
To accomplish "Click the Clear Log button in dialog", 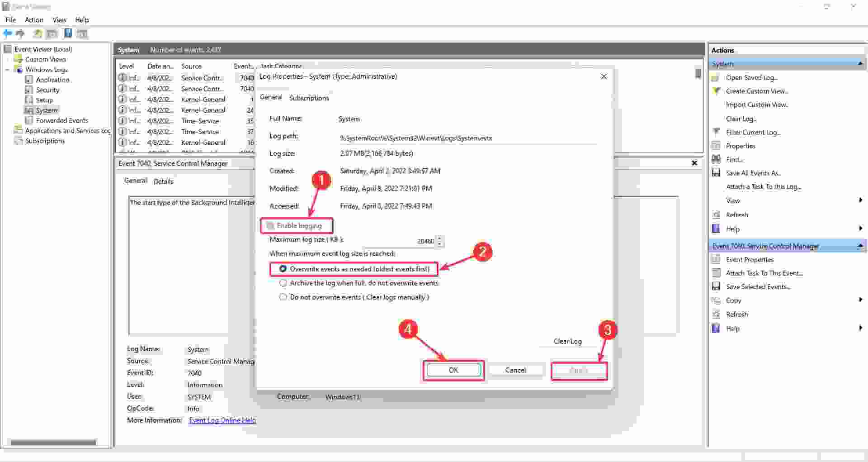I will (x=567, y=341).
